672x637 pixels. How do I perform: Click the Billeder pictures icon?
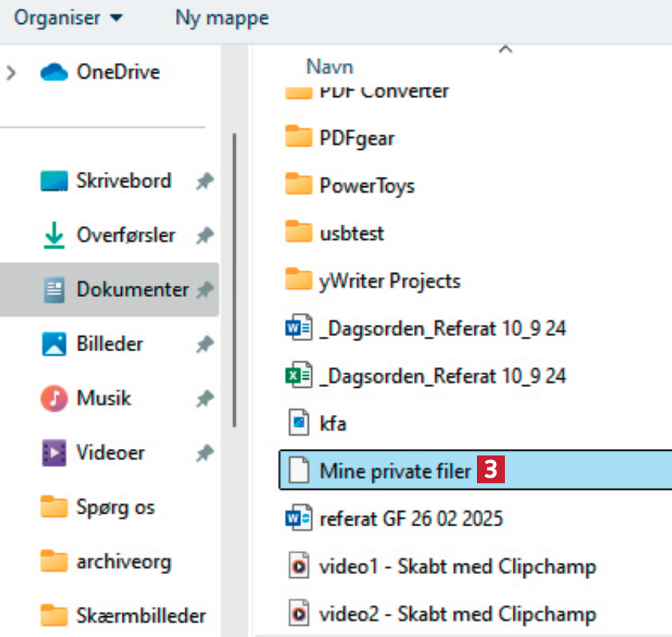(54, 345)
